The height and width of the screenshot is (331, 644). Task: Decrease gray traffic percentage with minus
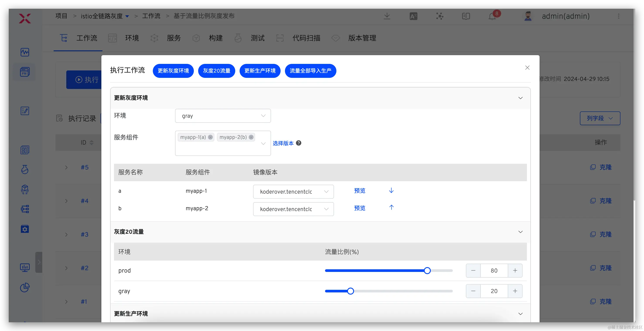click(x=473, y=291)
